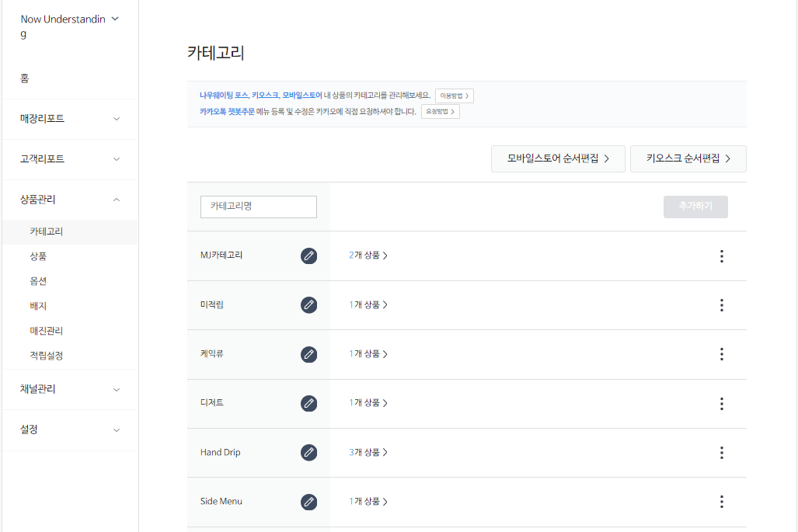Click 카카오톡 챗봇주문 highlighted text

pyautogui.click(x=227, y=111)
